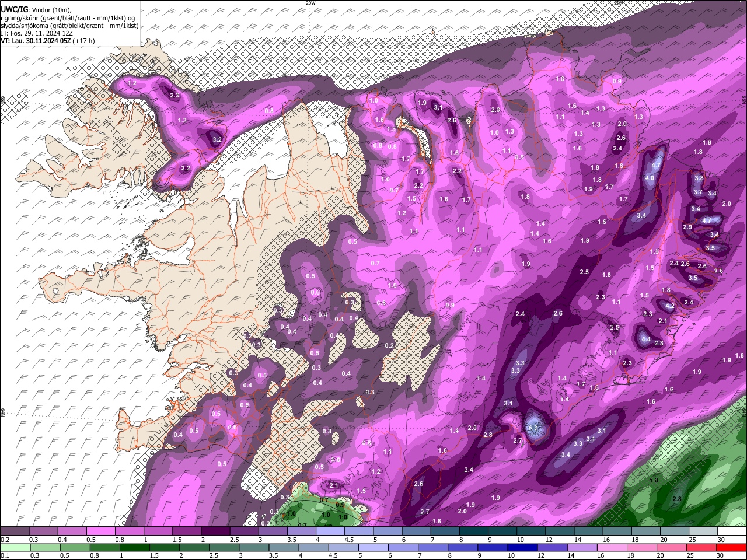Click the '6.3' precipitation value on the map

(532, 428)
